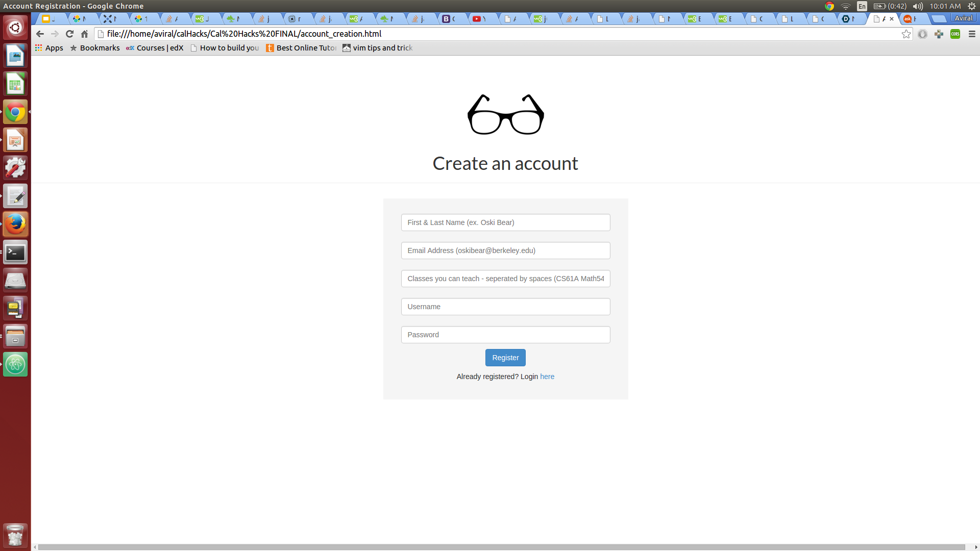The height and width of the screenshot is (551, 980).
Task: Click the horizontal scrollbar at bottom
Action: tap(500, 547)
